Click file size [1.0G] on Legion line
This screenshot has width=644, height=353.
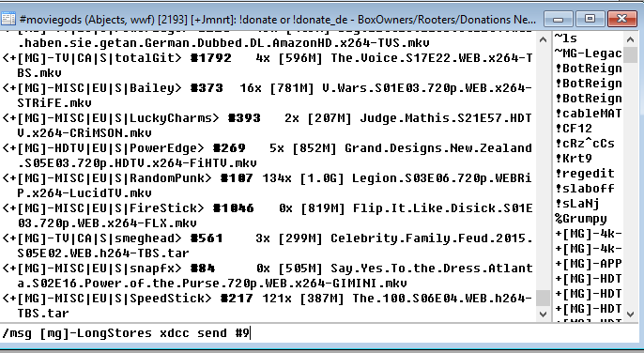[x=322, y=178]
